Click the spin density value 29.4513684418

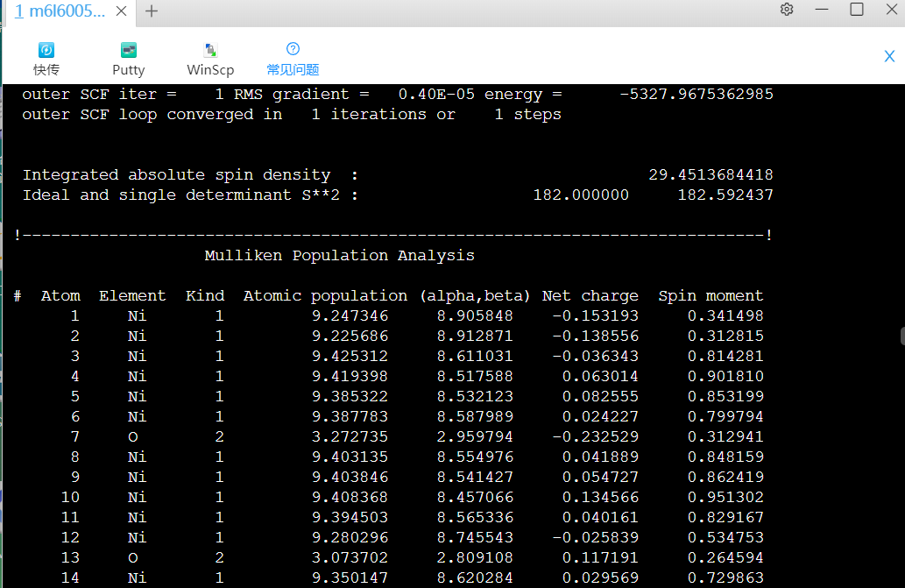click(711, 175)
